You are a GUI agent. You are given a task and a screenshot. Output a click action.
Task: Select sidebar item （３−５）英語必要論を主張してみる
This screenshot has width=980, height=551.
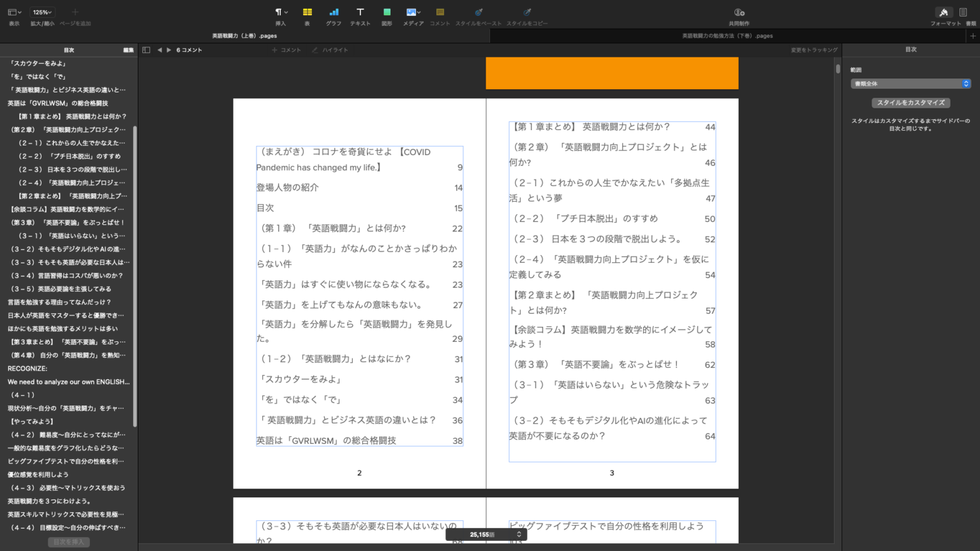click(x=61, y=289)
